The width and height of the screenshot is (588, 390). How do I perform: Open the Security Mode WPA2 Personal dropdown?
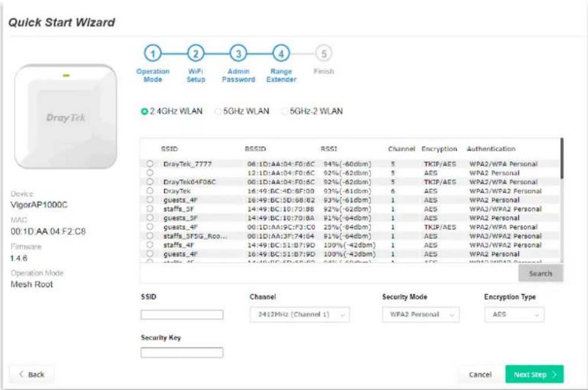tap(421, 315)
